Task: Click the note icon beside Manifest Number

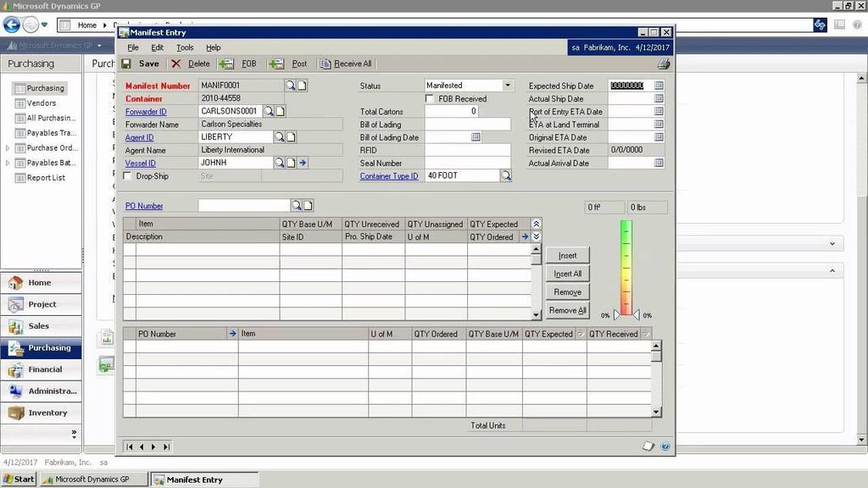Action: point(302,86)
